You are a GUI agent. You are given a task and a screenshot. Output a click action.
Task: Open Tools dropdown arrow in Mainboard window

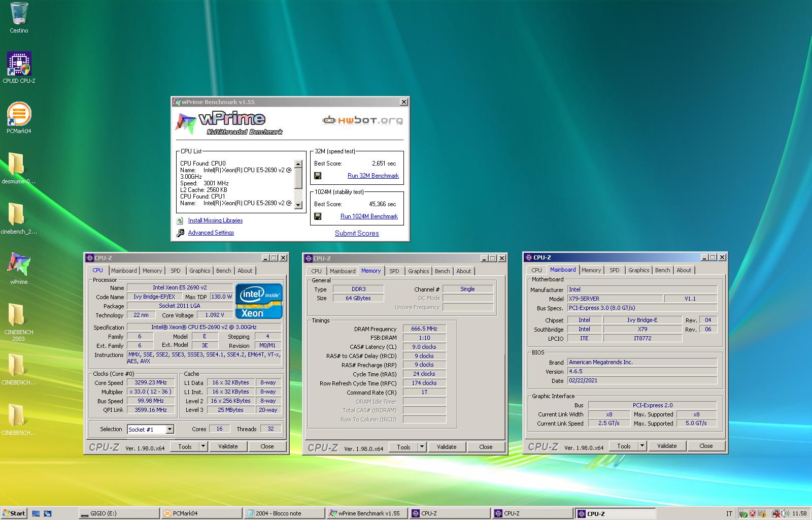[x=642, y=446]
